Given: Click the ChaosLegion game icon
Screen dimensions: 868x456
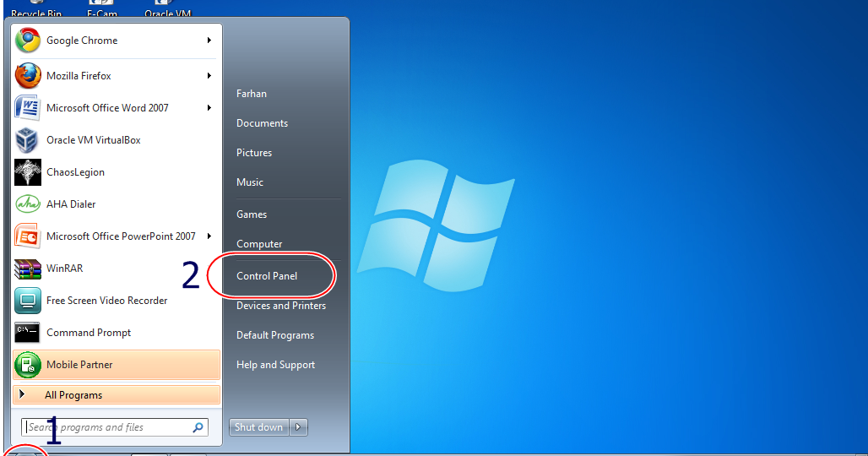Looking at the screenshot, I should click(28, 172).
